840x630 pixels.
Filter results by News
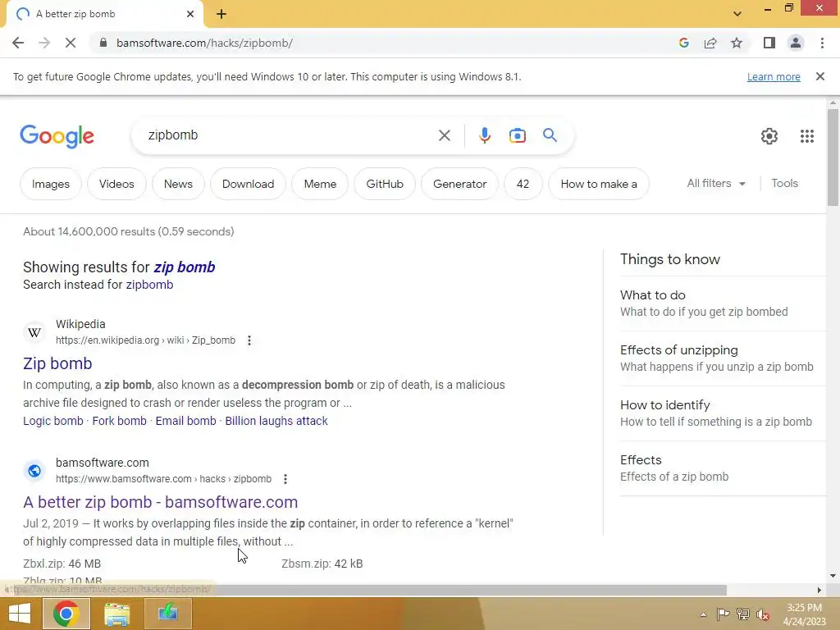click(x=178, y=184)
